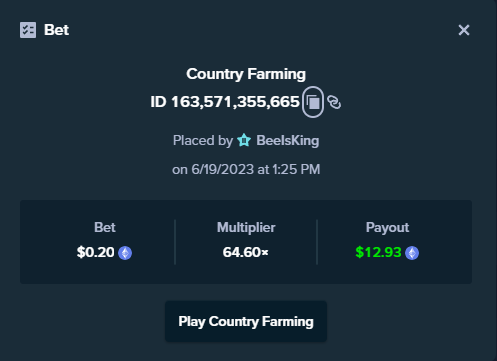Viewport: 497px width, 361px height.
Task: Click the green $12.93 payout amount
Action: click(378, 252)
